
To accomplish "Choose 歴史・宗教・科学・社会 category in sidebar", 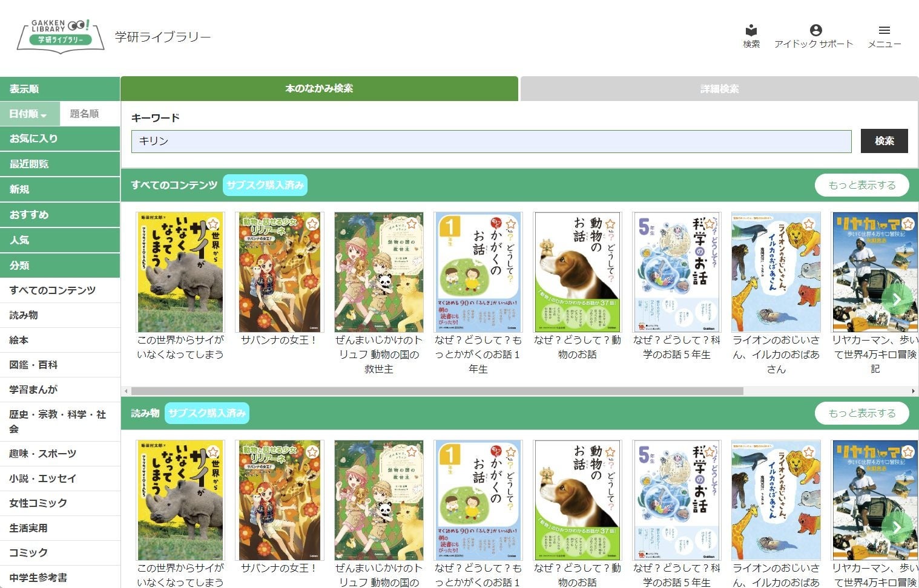I will 60,422.
